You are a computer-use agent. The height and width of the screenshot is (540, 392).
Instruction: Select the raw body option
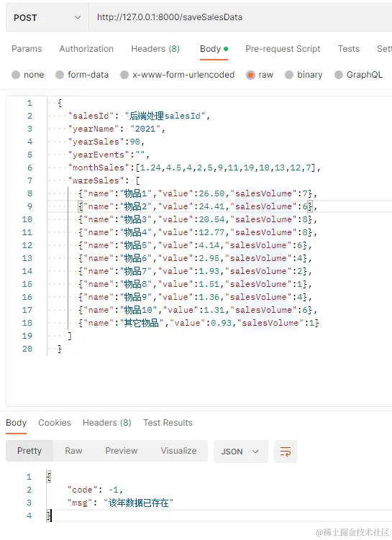260,75
